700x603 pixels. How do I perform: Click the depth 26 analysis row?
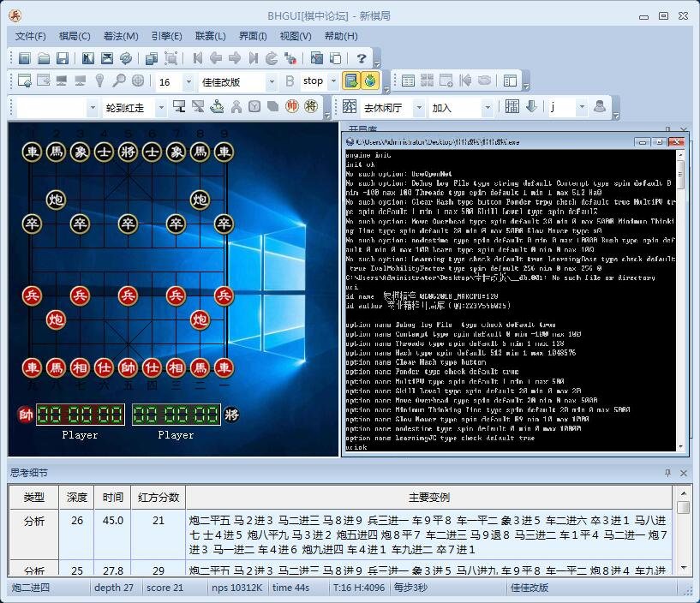tap(341, 534)
